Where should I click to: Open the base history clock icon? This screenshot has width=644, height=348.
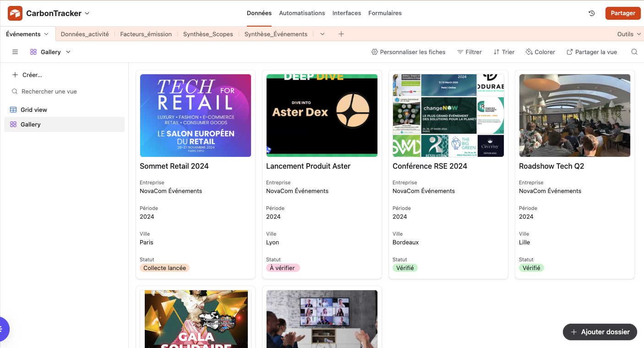point(591,13)
